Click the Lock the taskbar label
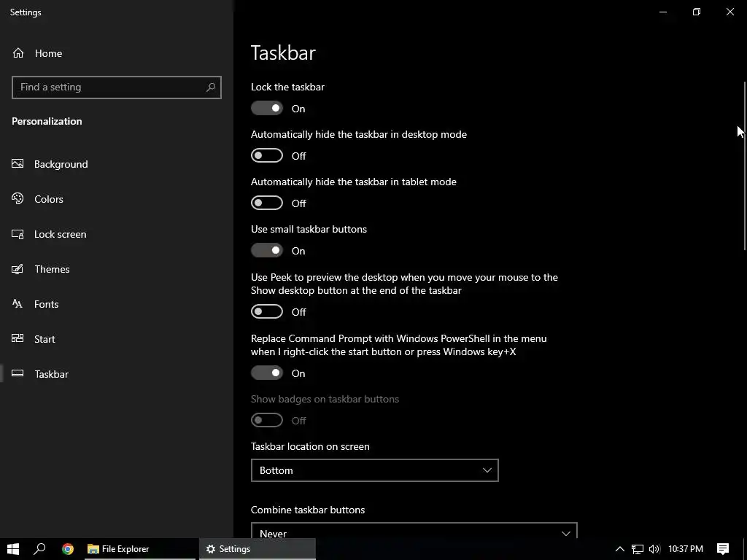Screen dimensions: 747x560 287,87
